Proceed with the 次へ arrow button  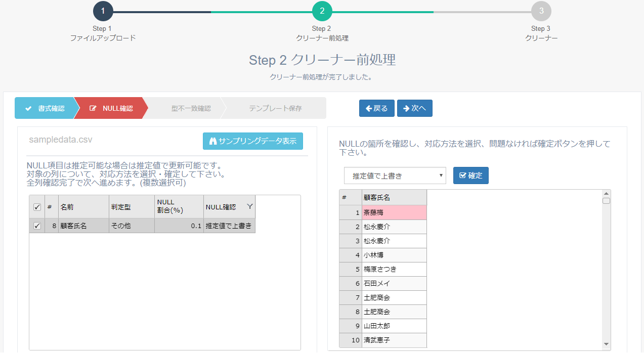click(x=414, y=108)
